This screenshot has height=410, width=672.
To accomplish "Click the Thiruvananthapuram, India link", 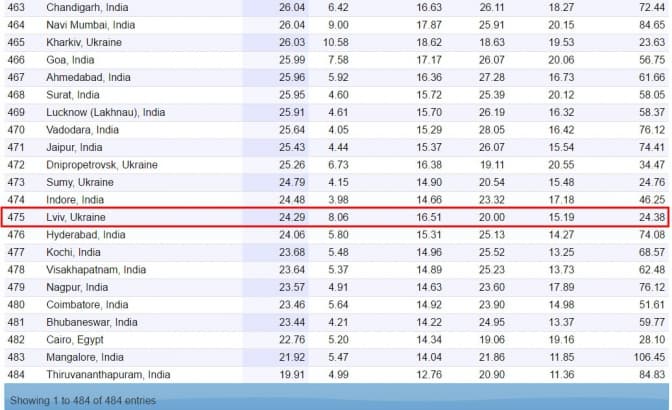I will (x=108, y=375).
